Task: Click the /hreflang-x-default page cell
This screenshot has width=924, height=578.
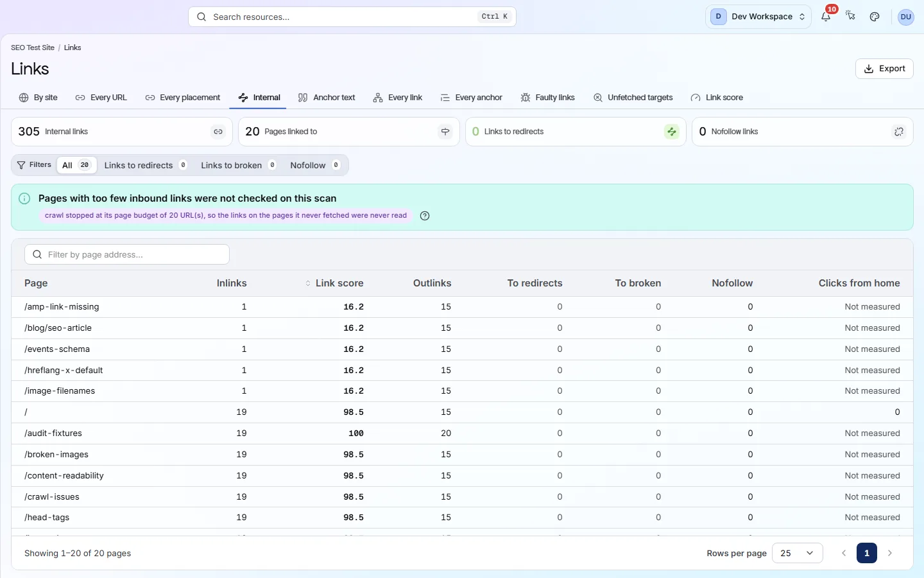Action: coord(64,371)
